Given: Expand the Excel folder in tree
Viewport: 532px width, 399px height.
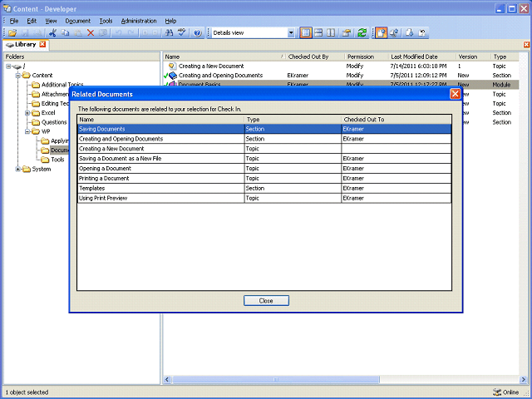Looking at the screenshot, I should [x=27, y=112].
